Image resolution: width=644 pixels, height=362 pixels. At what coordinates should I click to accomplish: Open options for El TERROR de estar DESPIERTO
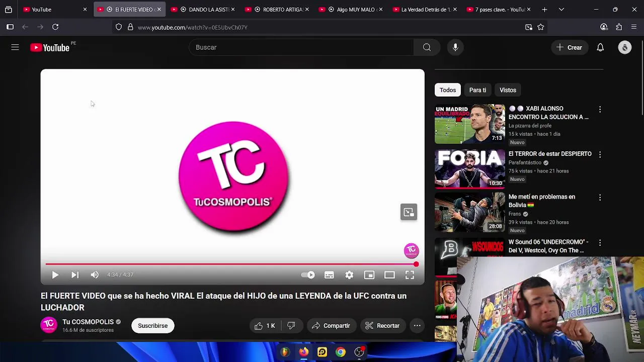click(600, 155)
